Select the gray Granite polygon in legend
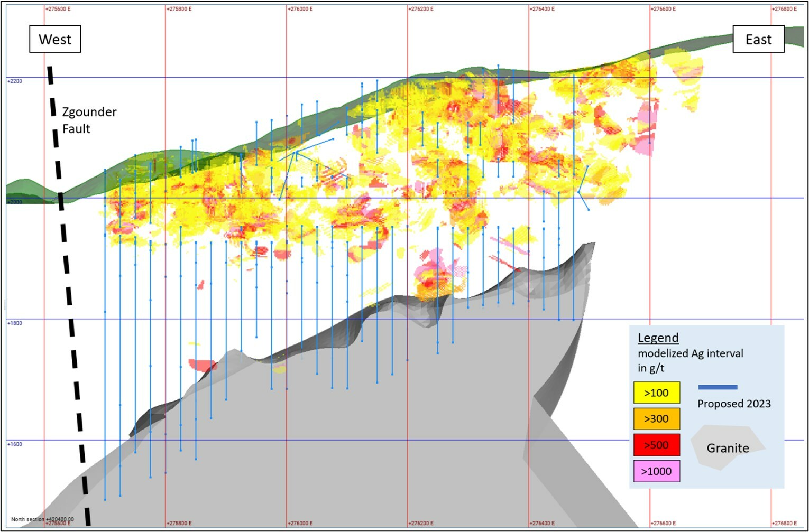 728,448
